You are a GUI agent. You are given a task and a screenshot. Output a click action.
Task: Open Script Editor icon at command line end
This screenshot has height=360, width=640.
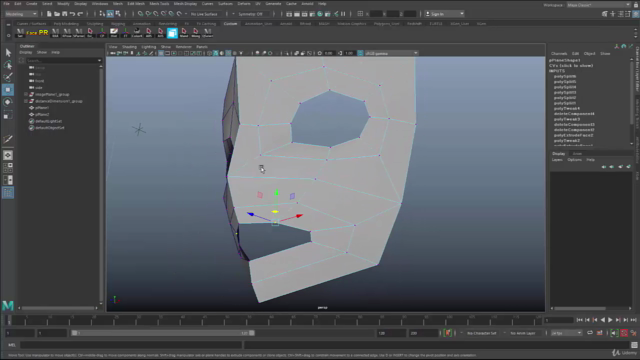[x=634, y=345]
